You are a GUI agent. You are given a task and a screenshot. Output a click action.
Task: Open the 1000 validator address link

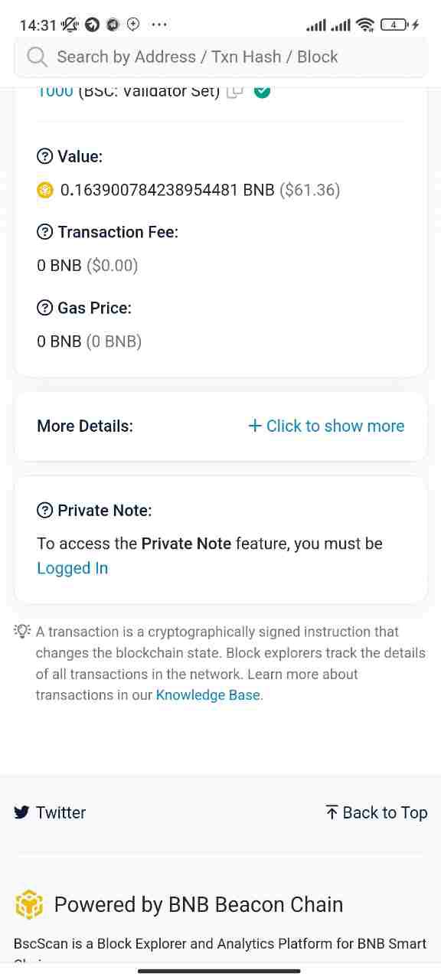pos(55,91)
